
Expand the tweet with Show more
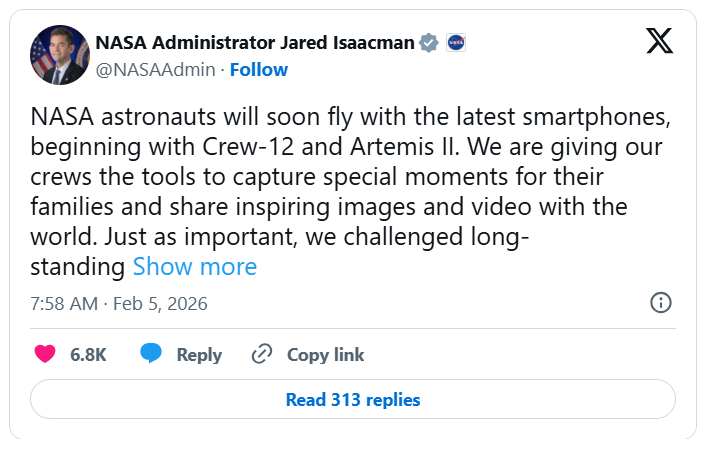tap(195, 267)
